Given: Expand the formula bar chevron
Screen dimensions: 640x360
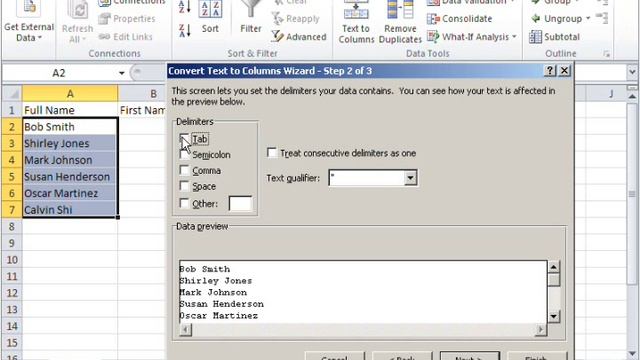Looking at the screenshot, I should [x=632, y=73].
